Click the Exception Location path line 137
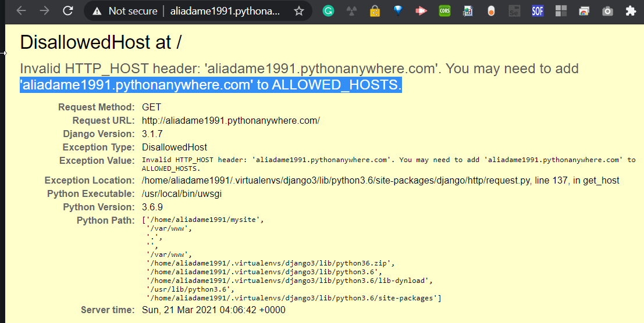 [380, 180]
